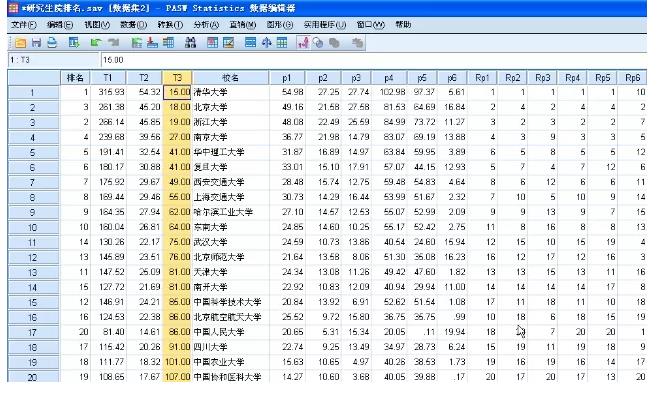This screenshot has width=664, height=396.
Task: Open the 文件(F) menu
Action: point(24,25)
